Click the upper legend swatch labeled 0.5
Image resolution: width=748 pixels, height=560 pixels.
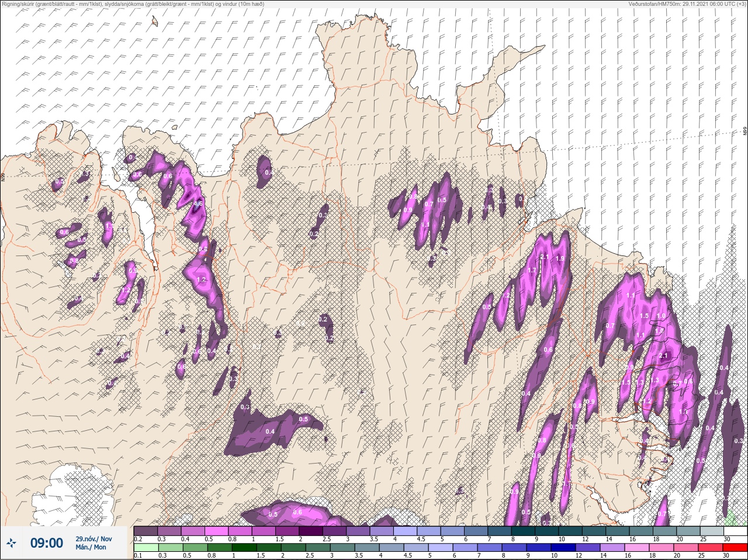(216, 531)
